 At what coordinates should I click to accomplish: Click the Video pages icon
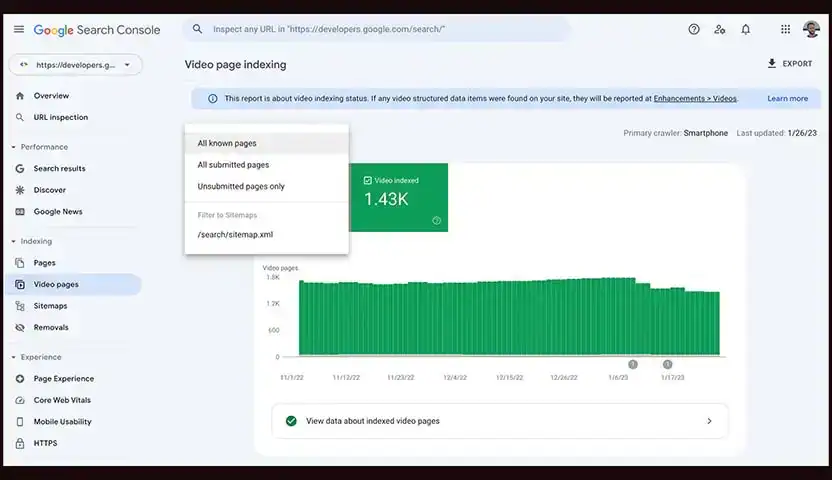click(x=20, y=285)
